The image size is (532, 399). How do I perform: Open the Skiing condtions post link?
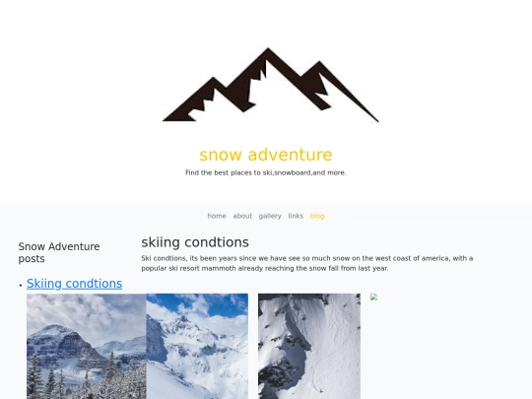point(74,284)
